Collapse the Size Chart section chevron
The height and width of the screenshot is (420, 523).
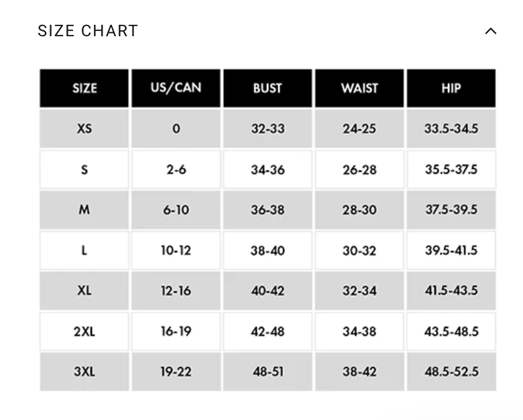pyautogui.click(x=490, y=31)
